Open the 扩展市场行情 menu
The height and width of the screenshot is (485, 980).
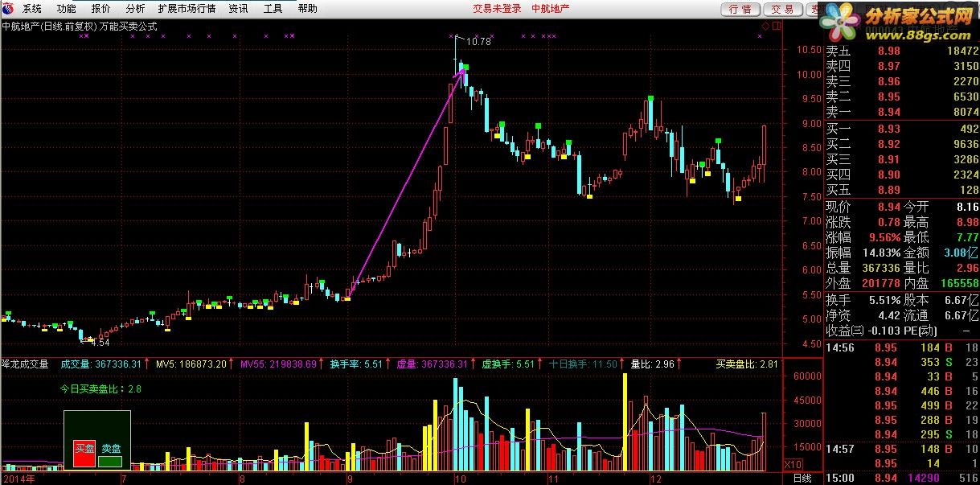click(187, 9)
